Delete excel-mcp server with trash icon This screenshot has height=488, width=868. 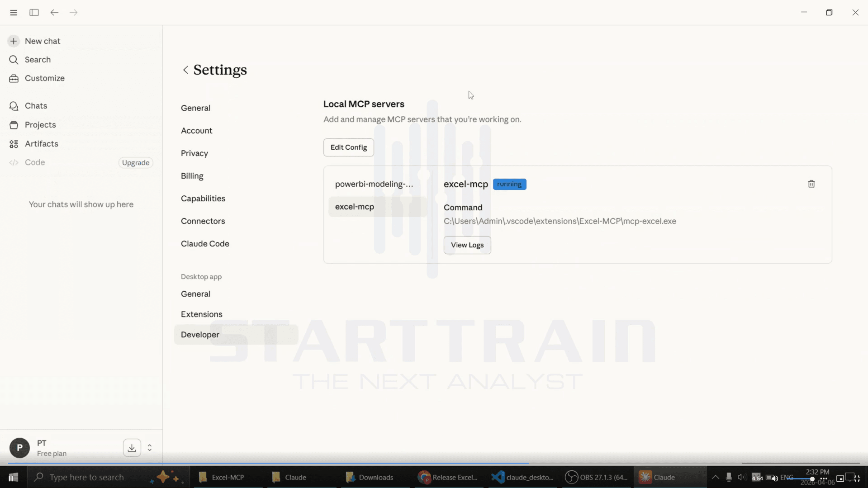click(811, 184)
